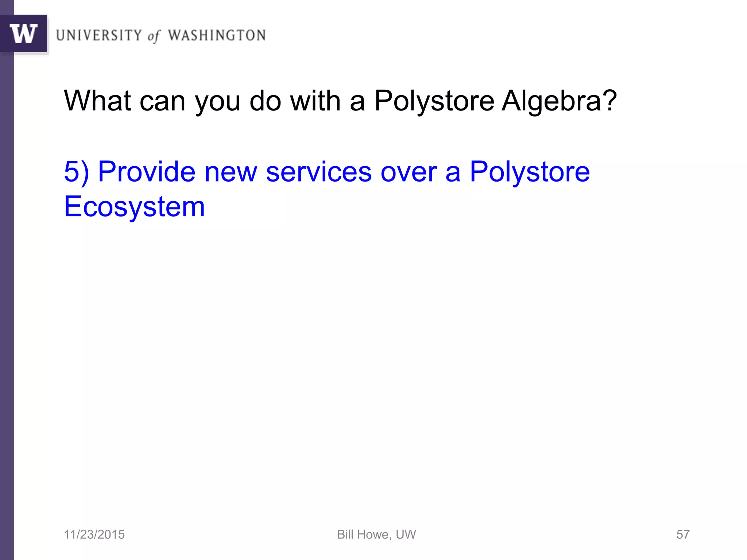Click the word 'Polystore' in the black title
Image resolution: width=747 pixels, height=560 pixels.
pyautogui.click(x=434, y=101)
